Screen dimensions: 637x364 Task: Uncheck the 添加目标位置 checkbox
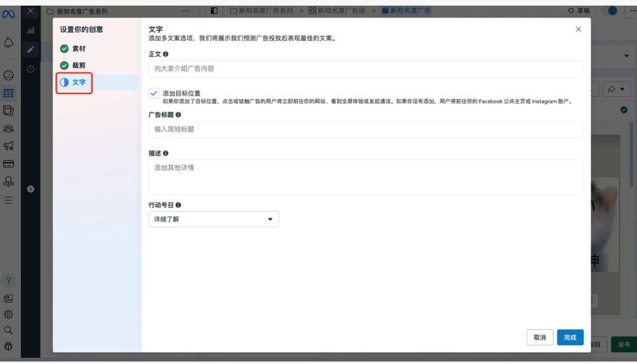tap(154, 93)
